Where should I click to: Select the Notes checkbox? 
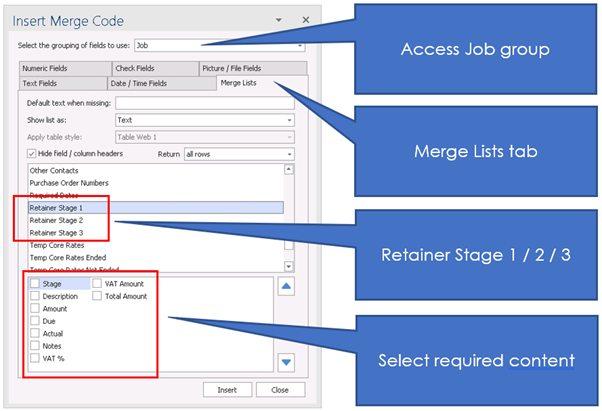[x=35, y=345]
